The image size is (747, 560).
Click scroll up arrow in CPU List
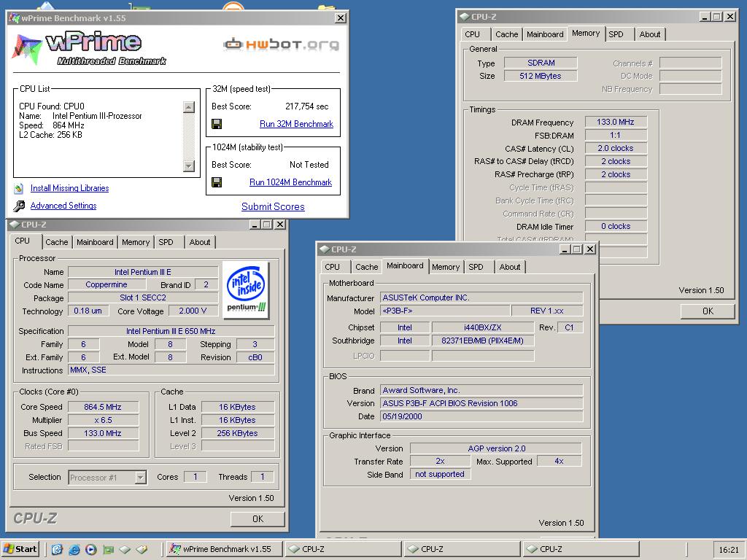189,107
